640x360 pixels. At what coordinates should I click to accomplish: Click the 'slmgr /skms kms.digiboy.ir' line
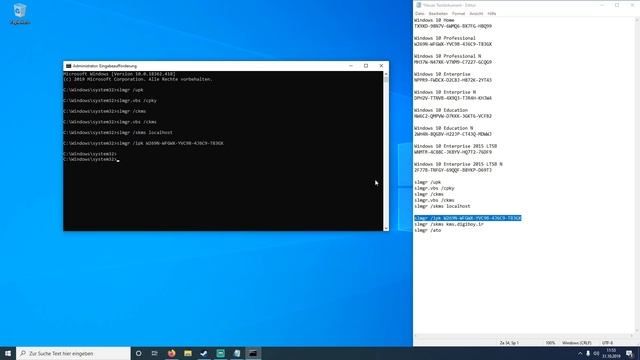[449, 224]
